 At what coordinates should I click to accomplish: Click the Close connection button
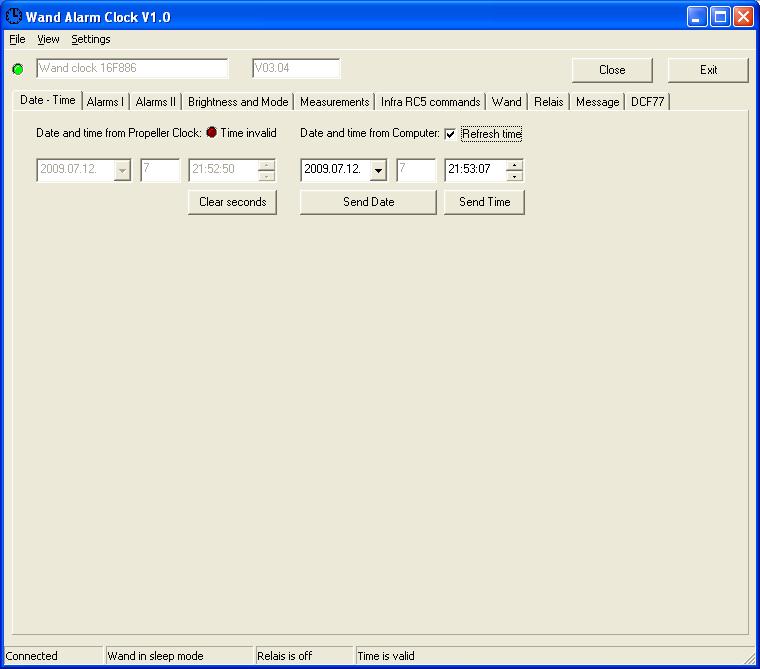pos(612,70)
